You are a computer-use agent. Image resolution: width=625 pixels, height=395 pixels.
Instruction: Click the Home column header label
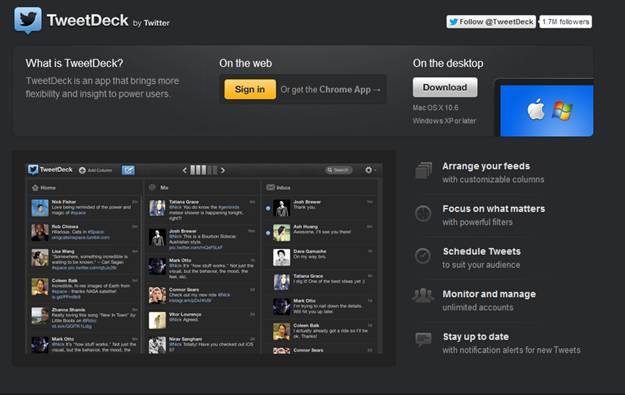[x=48, y=188]
